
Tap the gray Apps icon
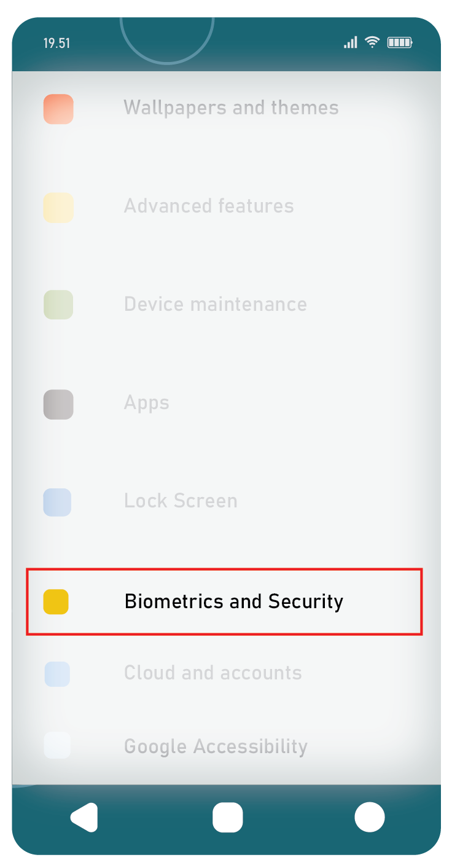pos(58,404)
